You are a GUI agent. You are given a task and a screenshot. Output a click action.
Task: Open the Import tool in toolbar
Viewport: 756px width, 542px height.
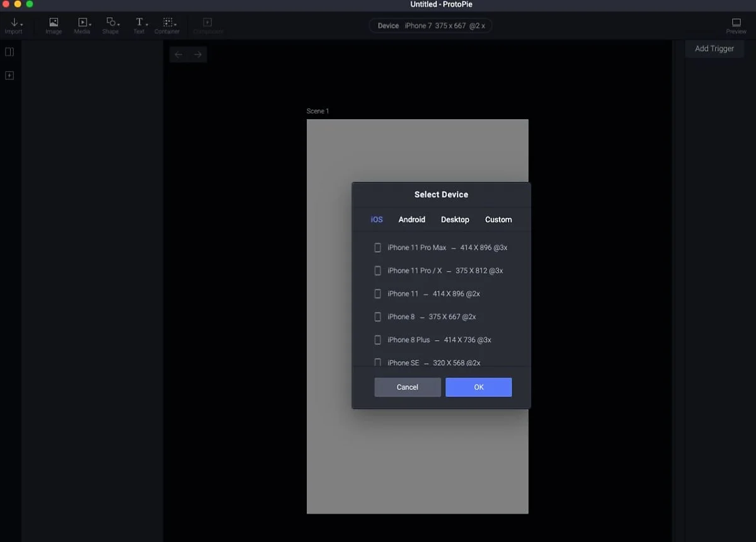(14, 25)
